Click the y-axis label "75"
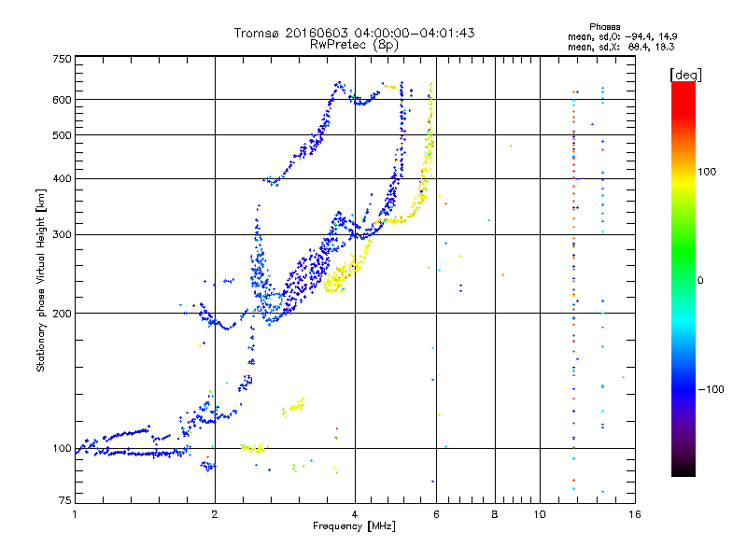Image resolution: width=747 pixels, height=560 pixels. [65, 500]
